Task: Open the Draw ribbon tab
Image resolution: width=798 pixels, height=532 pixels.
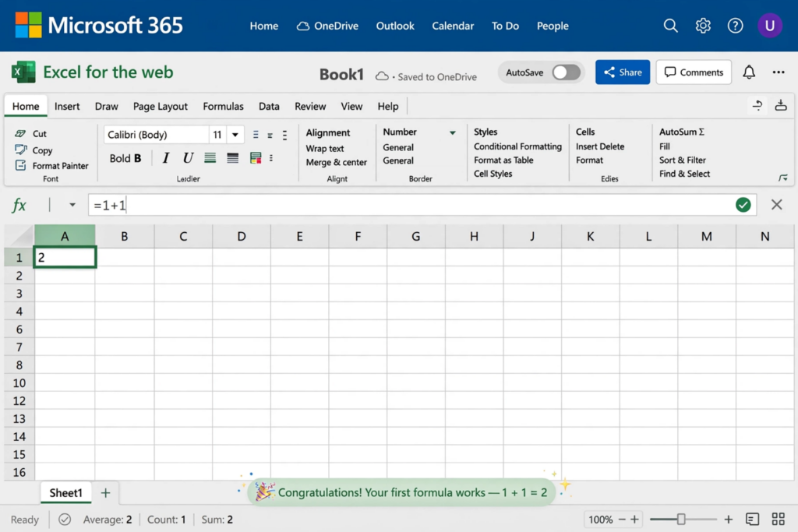Action: (x=106, y=106)
